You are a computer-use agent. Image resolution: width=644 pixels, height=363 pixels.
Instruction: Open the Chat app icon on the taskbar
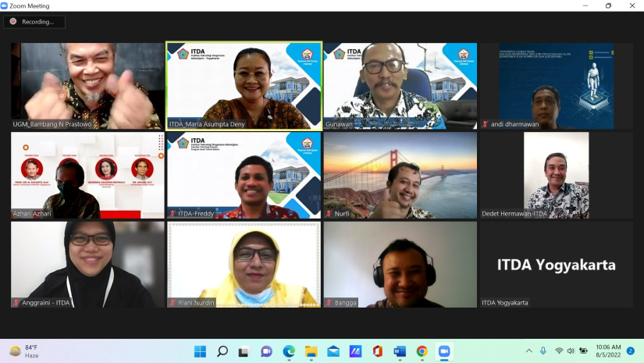(x=266, y=351)
